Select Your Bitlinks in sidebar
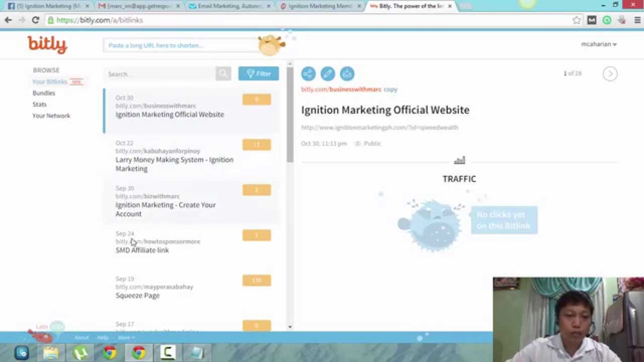Viewport: 644px width, 362px height. (x=50, y=81)
